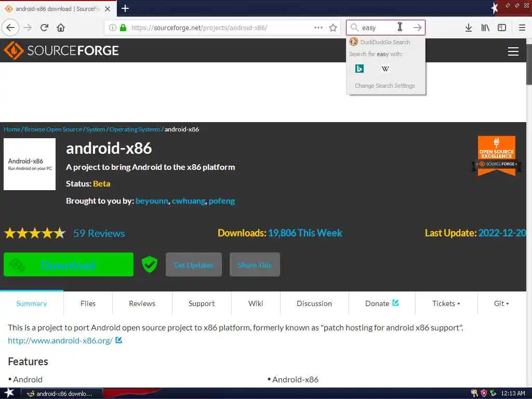Show site information icon in address bar

(x=113, y=28)
